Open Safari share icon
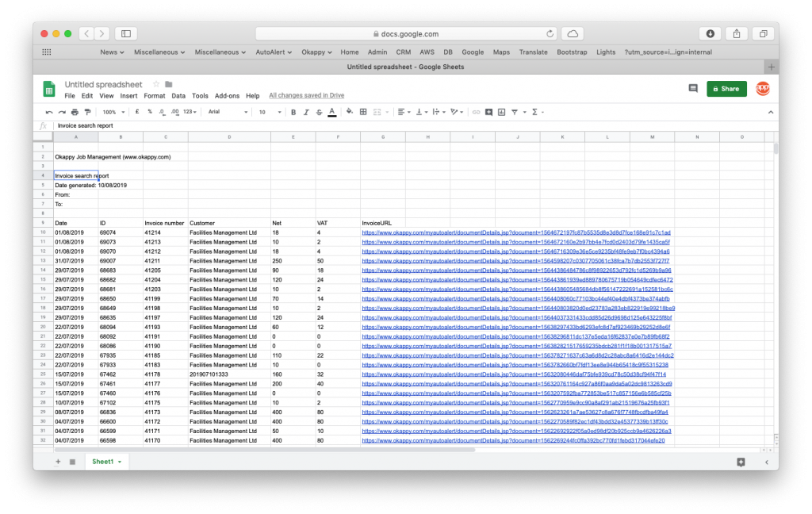This screenshot has height=514, width=812. click(737, 33)
